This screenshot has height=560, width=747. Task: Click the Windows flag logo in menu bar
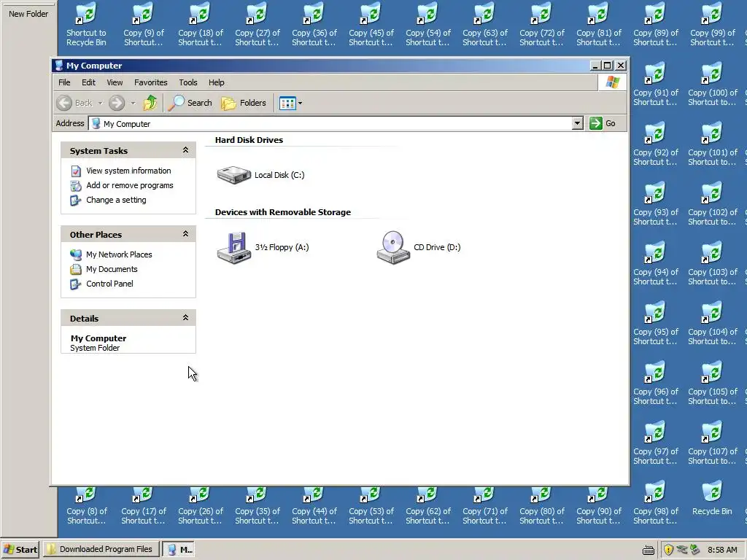tap(612, 82)
